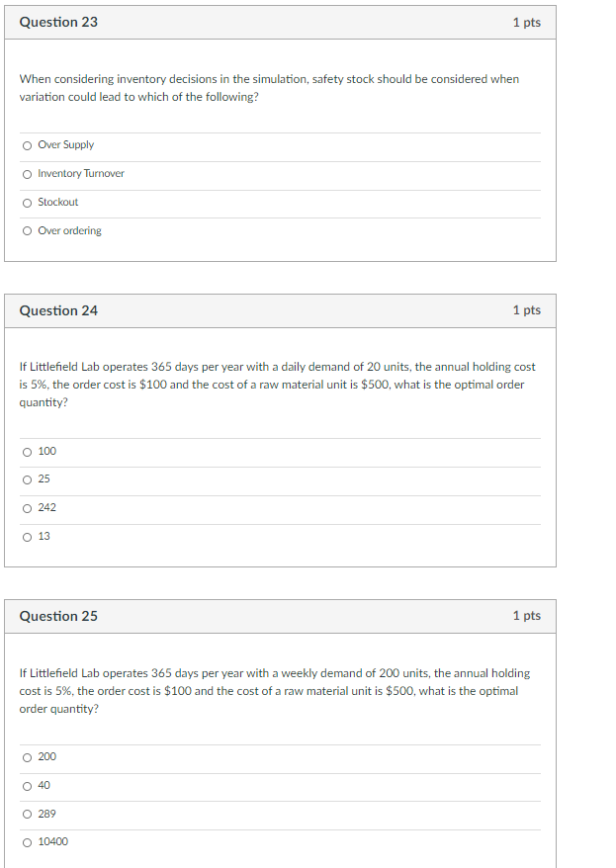Select the Inventory Turnover answer
The image size is (616, 868).
27,173
